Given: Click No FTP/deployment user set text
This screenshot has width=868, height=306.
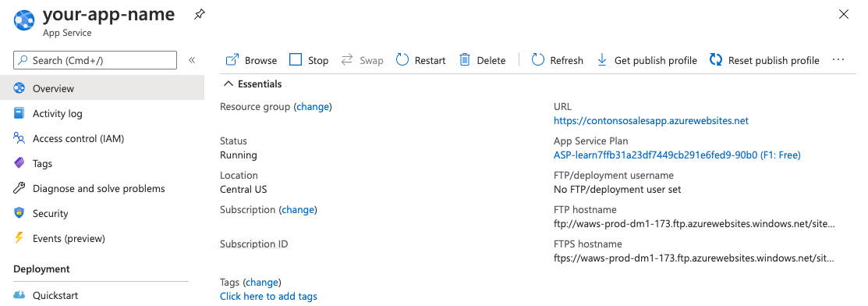Looking at the screenshot, I should click(617, 190).
